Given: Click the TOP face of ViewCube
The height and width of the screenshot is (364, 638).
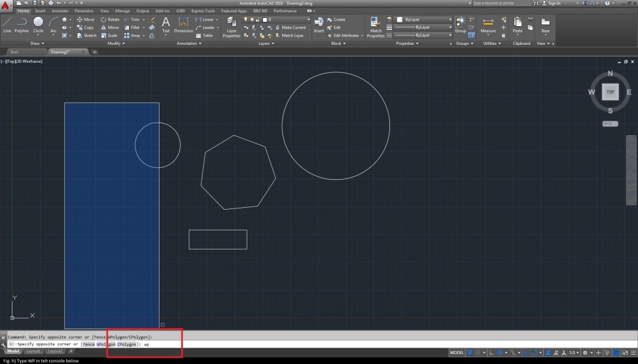Looking at the screenshot, I should click(610, 92).
